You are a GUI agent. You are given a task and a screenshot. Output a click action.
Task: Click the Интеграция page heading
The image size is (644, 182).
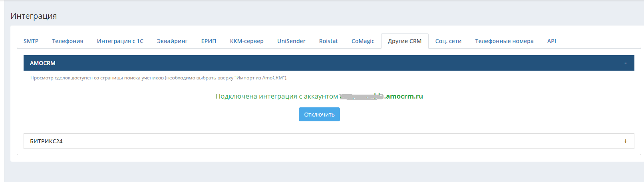[x=34, y=16]
